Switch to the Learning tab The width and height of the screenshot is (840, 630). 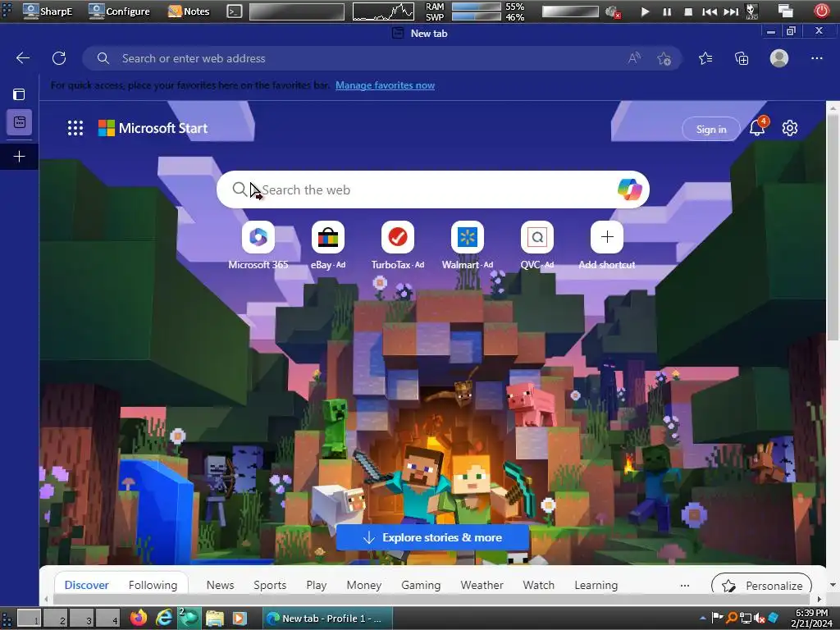pos(596,585)
